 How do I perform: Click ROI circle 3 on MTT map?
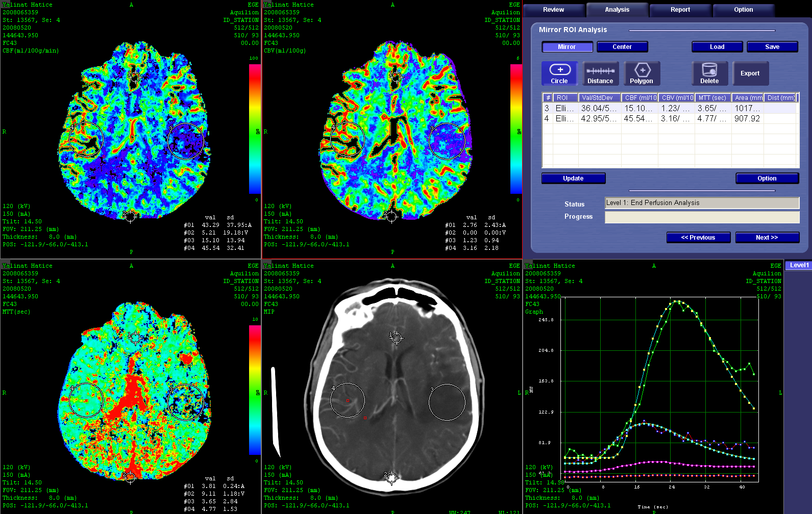[x=186, y=402]
